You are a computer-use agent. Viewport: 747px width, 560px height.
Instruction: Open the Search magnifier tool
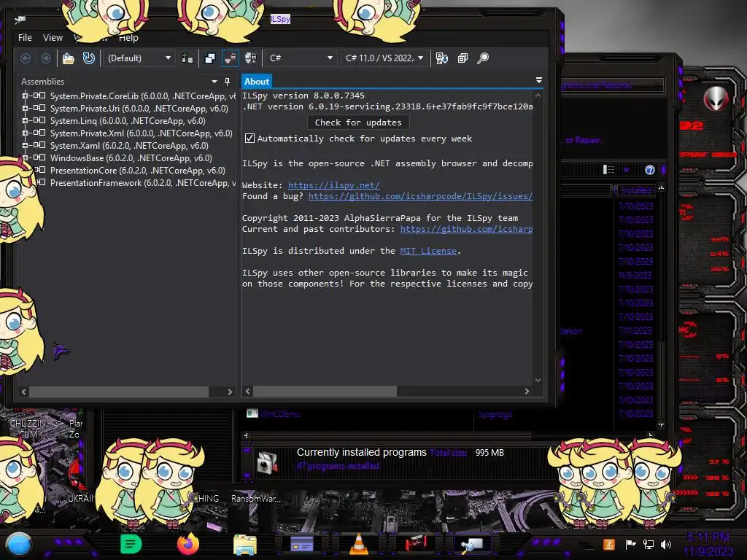click(x=483, y=58)
